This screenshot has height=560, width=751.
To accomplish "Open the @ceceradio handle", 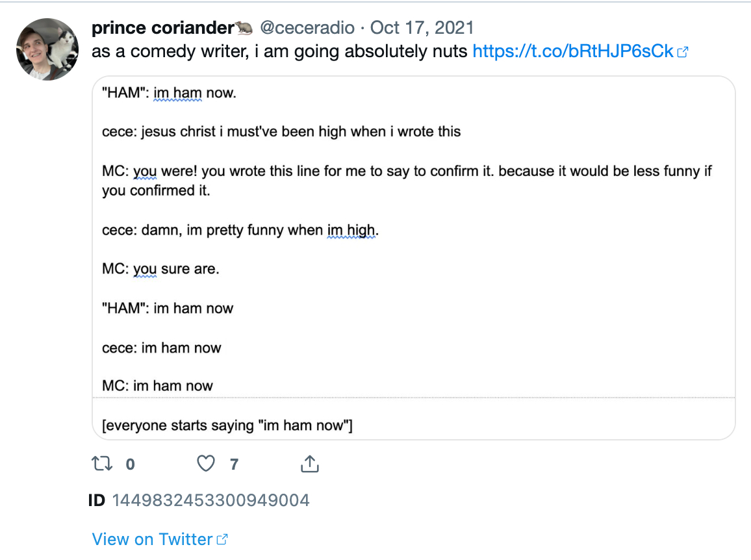I will tap(307, 28).
